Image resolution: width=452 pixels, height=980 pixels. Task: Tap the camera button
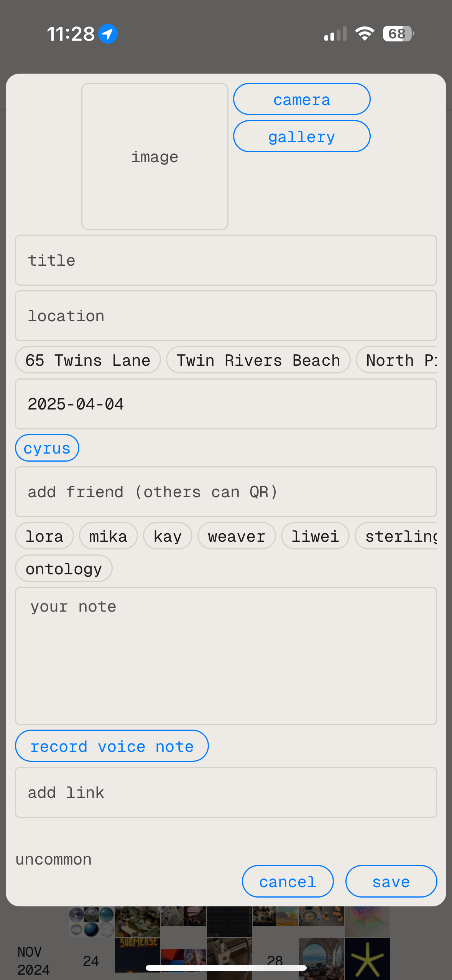[x=302, y=99]
